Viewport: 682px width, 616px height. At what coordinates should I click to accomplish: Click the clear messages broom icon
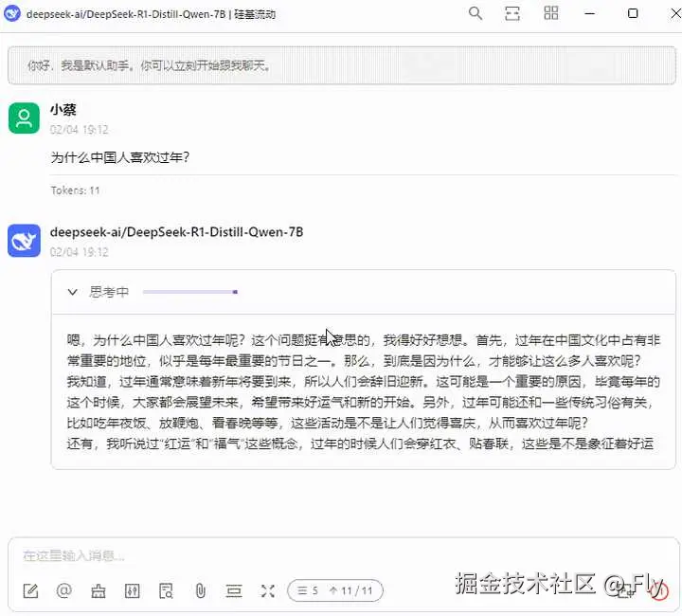tap(99, 590)
